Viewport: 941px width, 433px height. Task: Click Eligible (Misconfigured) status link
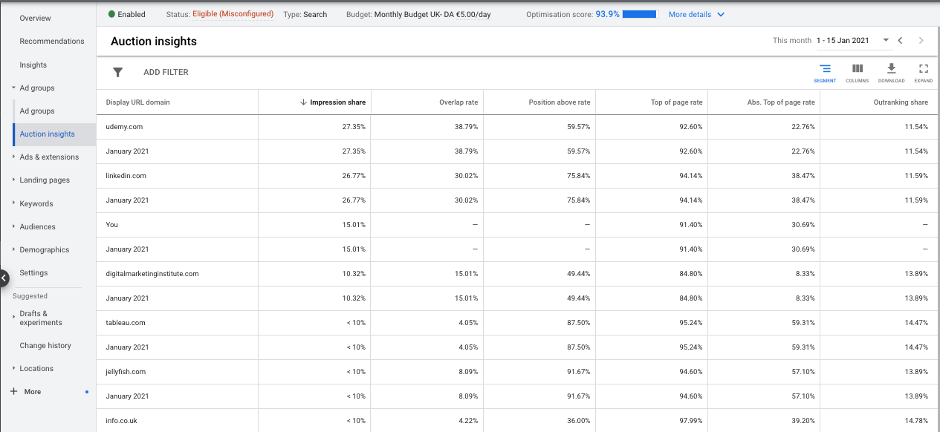click(x=233, y=14)
